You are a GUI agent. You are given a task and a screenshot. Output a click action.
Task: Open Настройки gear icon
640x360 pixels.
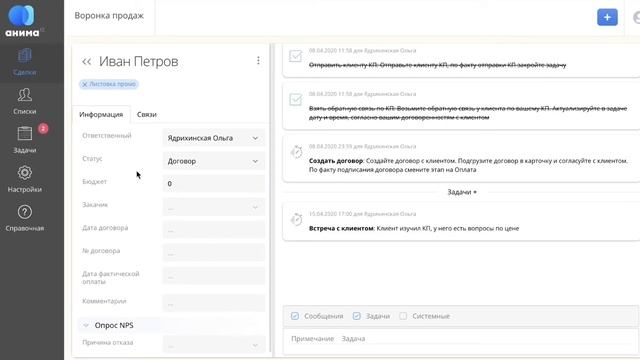pyautogui.click(x=24, y=173)
